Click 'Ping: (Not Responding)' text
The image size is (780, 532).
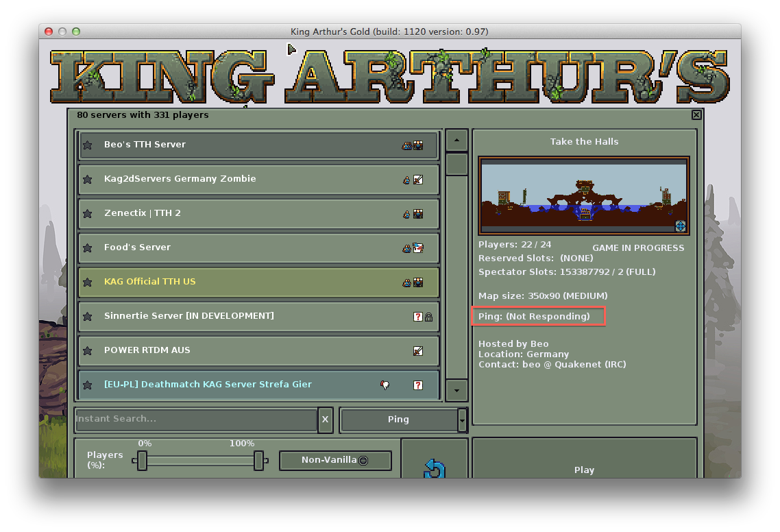tap(534, 317)
